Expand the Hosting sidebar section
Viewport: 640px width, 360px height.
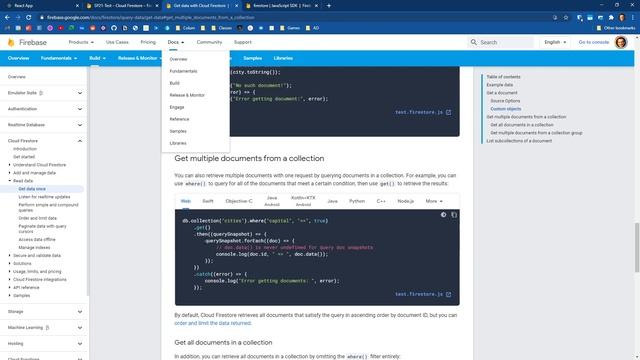pyautogui.click(x=80, y=344)
